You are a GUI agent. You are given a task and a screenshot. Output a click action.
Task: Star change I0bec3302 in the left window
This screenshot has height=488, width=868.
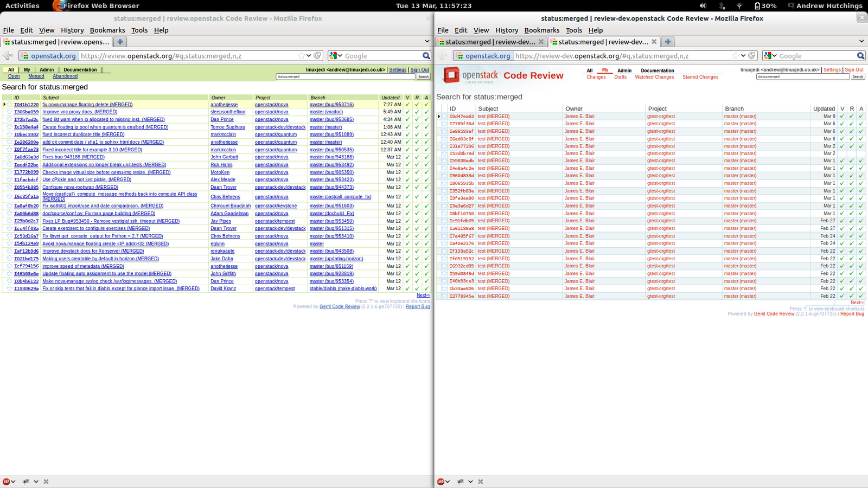click(9, 134)
